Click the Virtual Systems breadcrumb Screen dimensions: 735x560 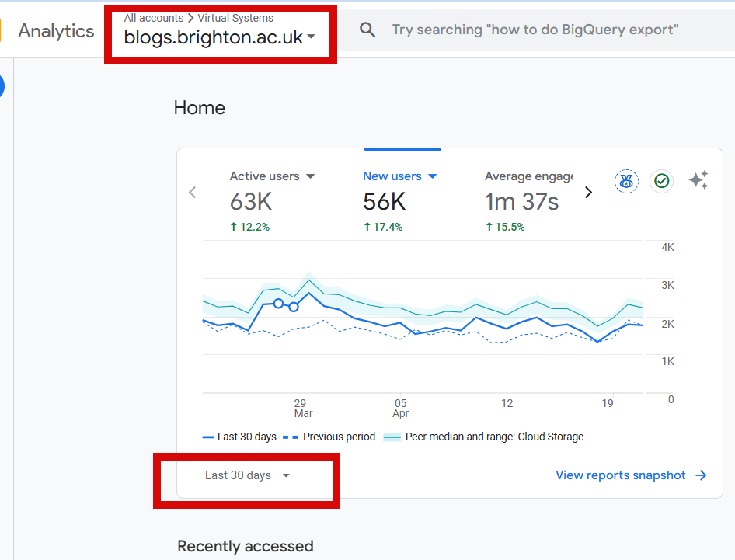(x=235, y=18)
